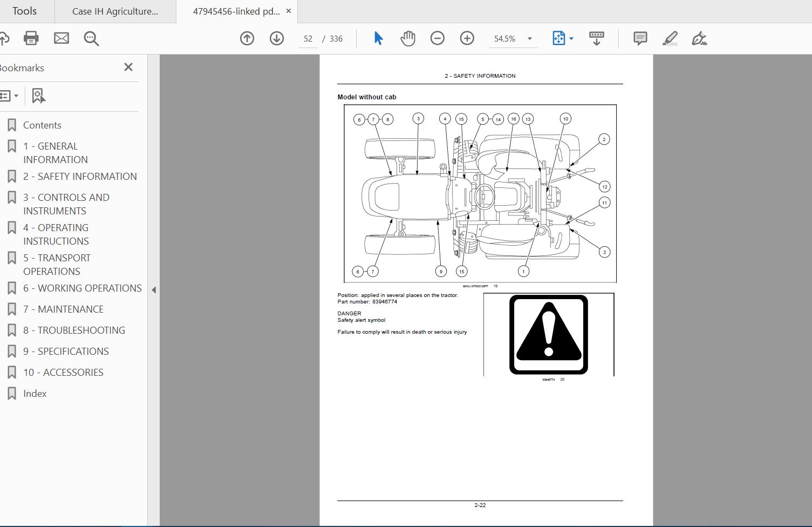Click the email envelope icon
The width and height of the screenshot is (812, 527).
click(x=62, y=38)
